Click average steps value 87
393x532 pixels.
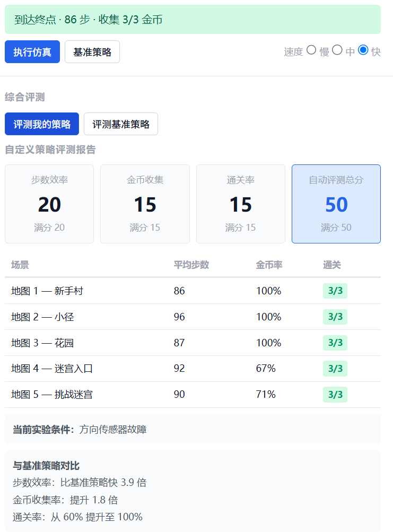[179, 343]
